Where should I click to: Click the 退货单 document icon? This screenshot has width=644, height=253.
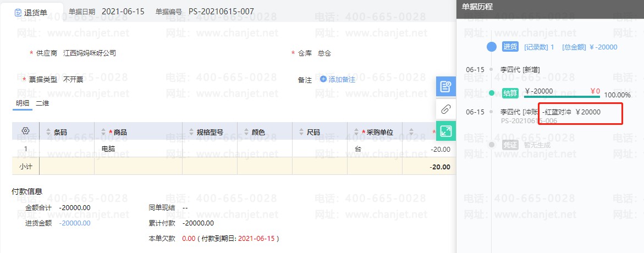(x=18, y=13)
